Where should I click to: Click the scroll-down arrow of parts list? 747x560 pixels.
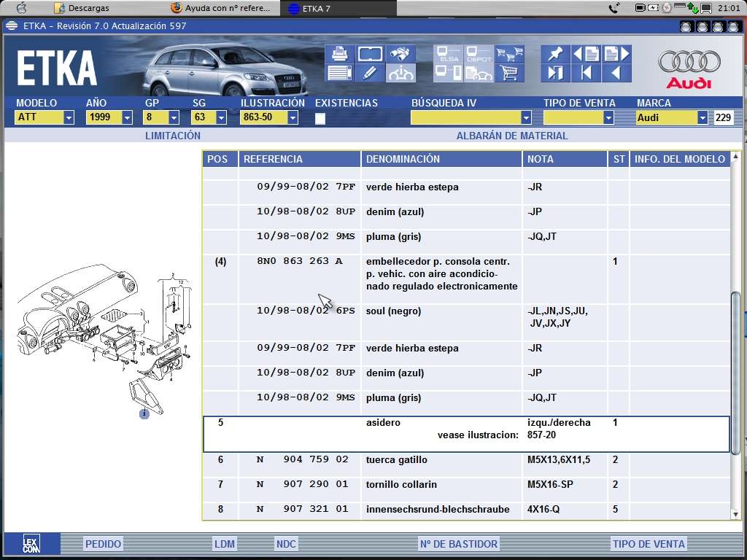(735, 516)
